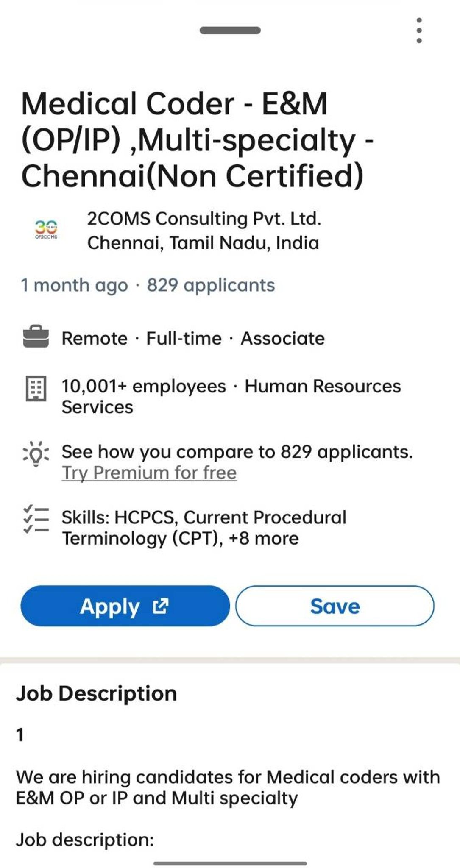
Task: Open 2COMS Consulting Pvt. Ltd. company page
Action: pyautogui.click(x=204, y=219)
